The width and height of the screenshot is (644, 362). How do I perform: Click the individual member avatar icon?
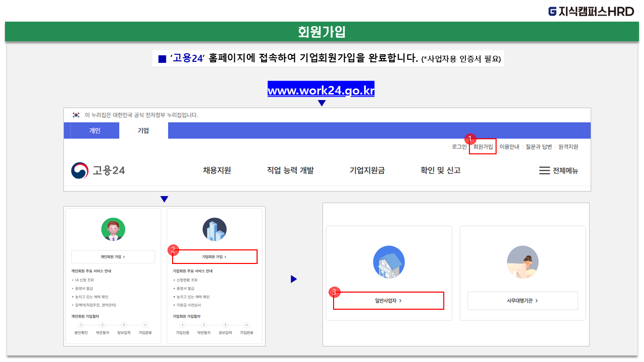[x=113, y=230]
